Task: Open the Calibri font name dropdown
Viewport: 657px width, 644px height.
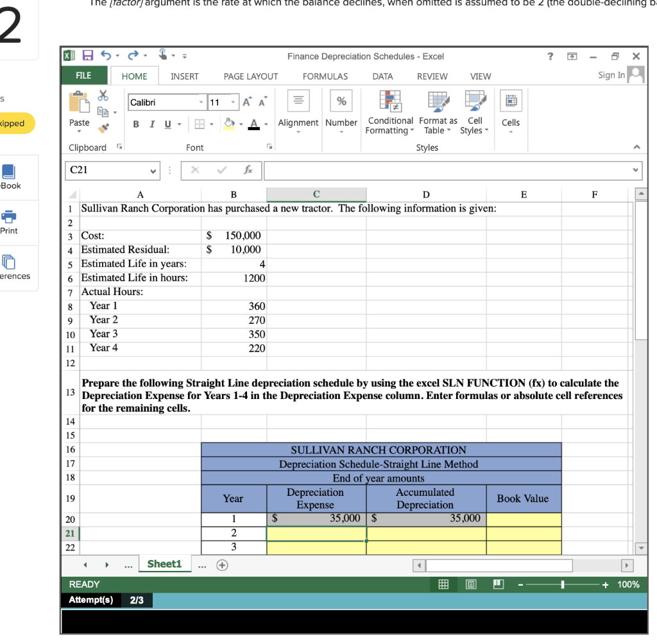Action: [201, 102]
